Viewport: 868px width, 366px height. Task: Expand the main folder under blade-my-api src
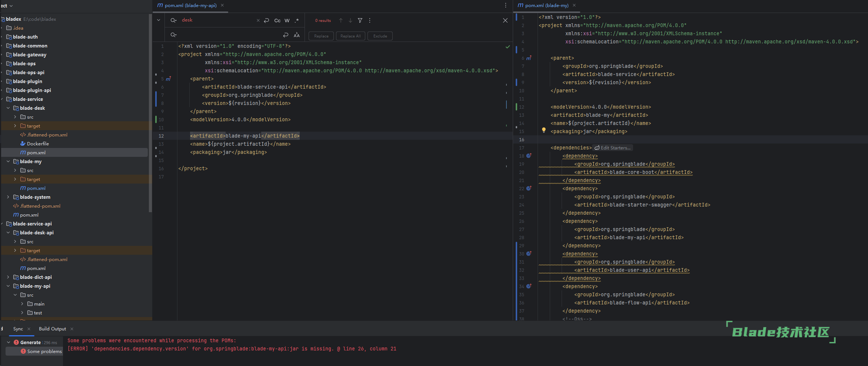[x=22, y=304]
